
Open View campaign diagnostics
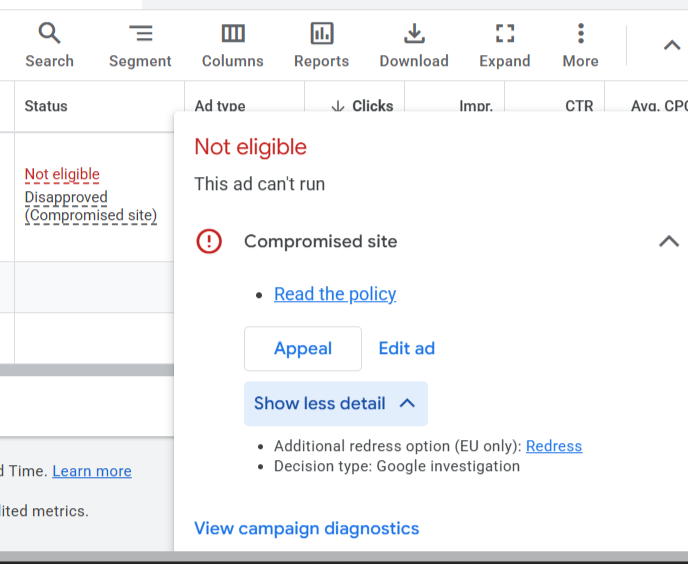307,528
